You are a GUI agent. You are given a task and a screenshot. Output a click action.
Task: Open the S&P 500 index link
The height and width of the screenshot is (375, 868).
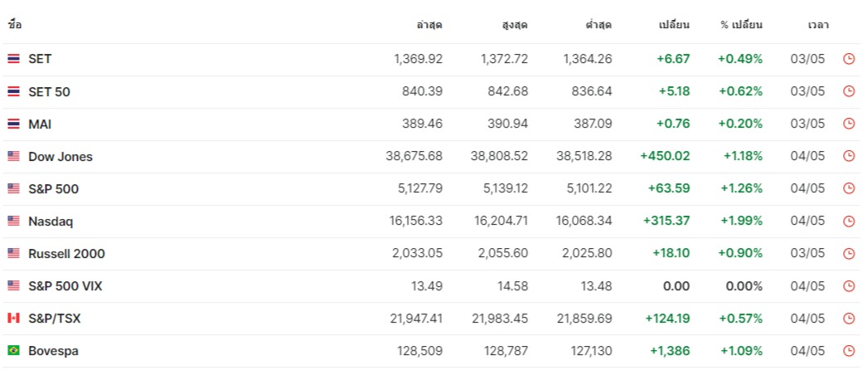click(x=53, y=189)
